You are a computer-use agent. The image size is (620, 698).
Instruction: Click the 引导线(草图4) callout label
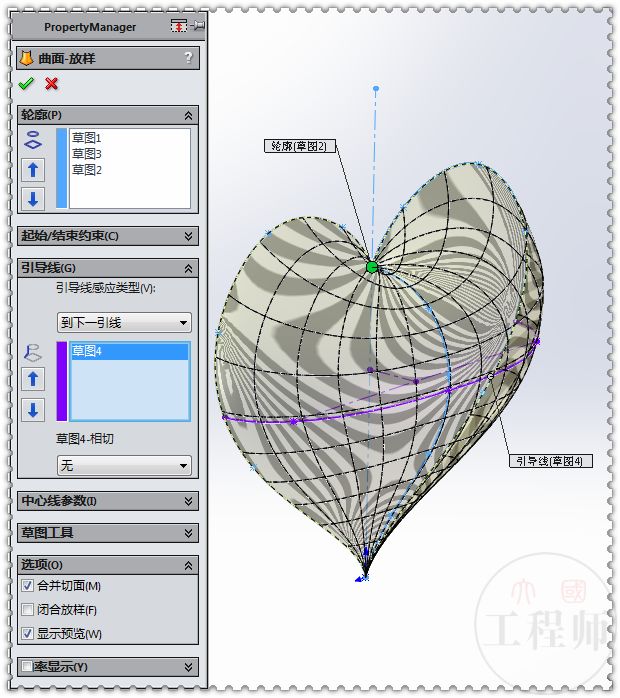(x=551, y=461)
